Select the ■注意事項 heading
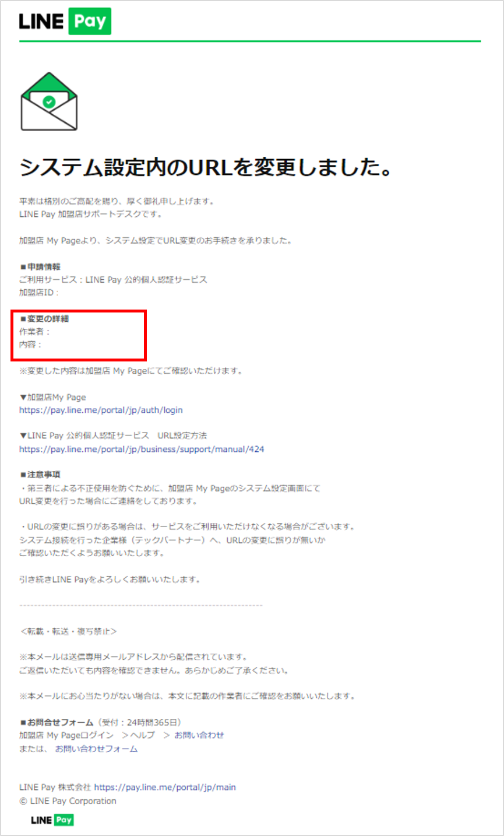The width and height of the screenshot is (504, 836). coord(40,475)
